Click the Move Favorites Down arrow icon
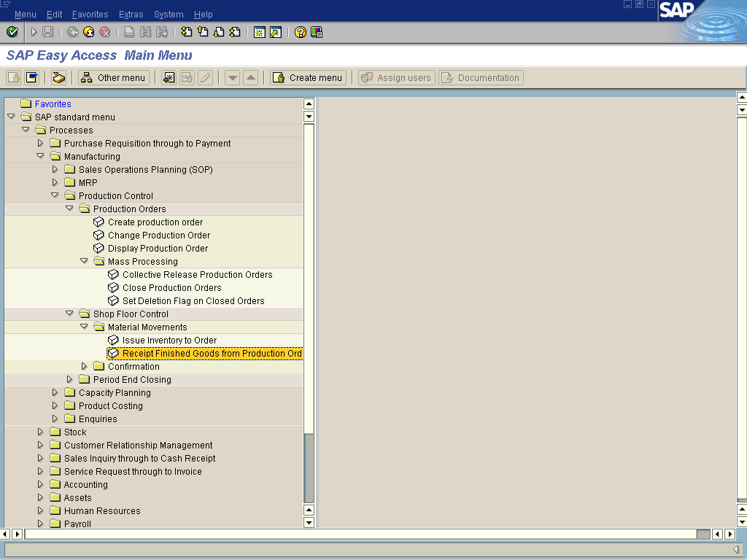 click(232, 77)
